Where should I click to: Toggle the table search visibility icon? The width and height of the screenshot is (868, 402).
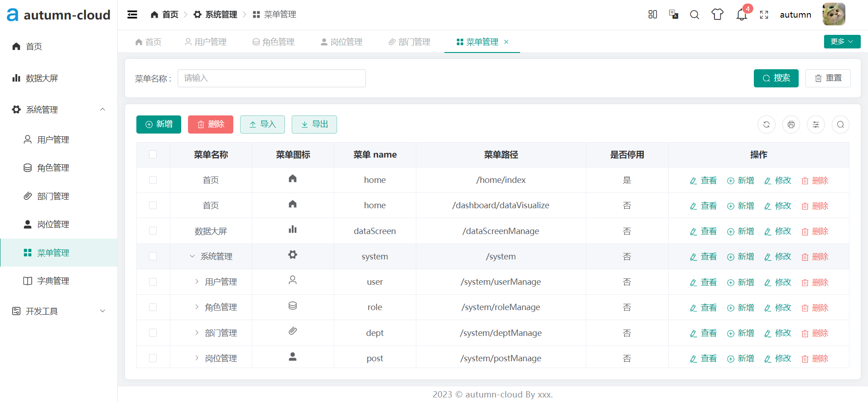840,124
